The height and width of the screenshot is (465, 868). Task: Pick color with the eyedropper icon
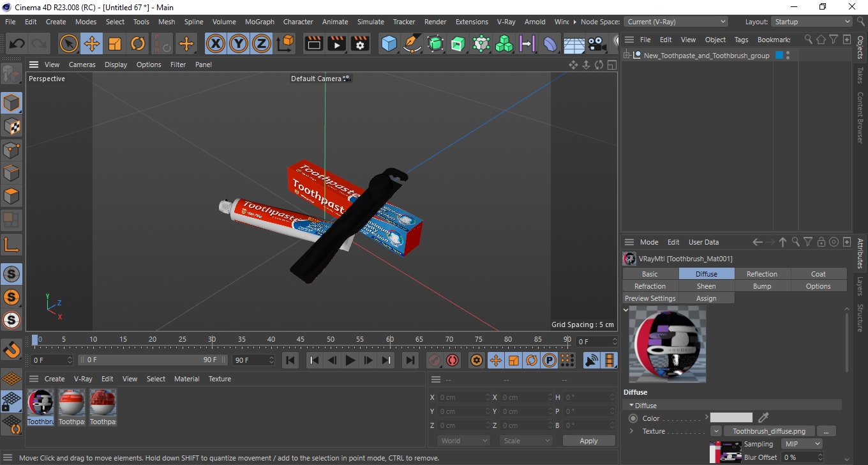coord(763,418)
